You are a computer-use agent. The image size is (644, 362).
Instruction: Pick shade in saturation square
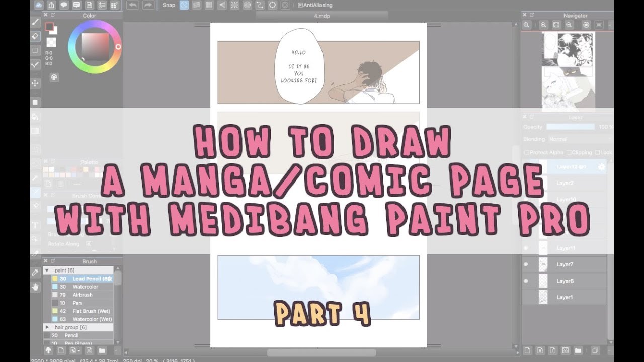(95, 47)
